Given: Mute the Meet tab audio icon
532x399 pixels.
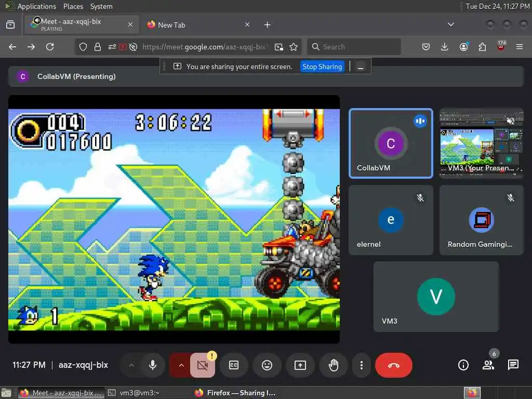Looking at the screenshot, I should tap(37, 20).
